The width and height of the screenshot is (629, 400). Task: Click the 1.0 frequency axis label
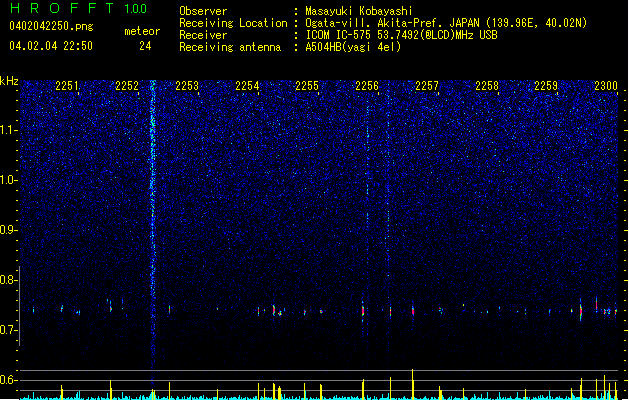8,180
